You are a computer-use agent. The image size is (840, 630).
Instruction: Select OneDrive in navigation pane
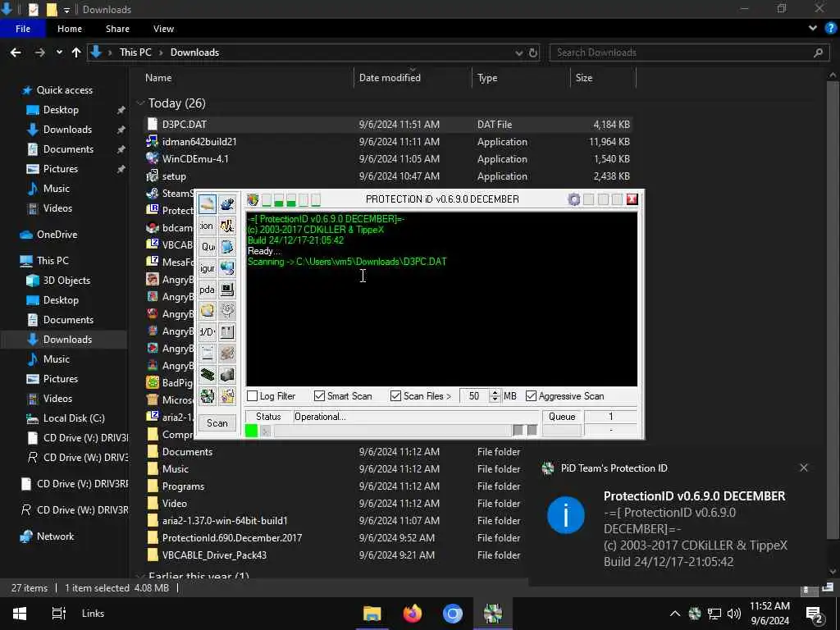(57, 234)
